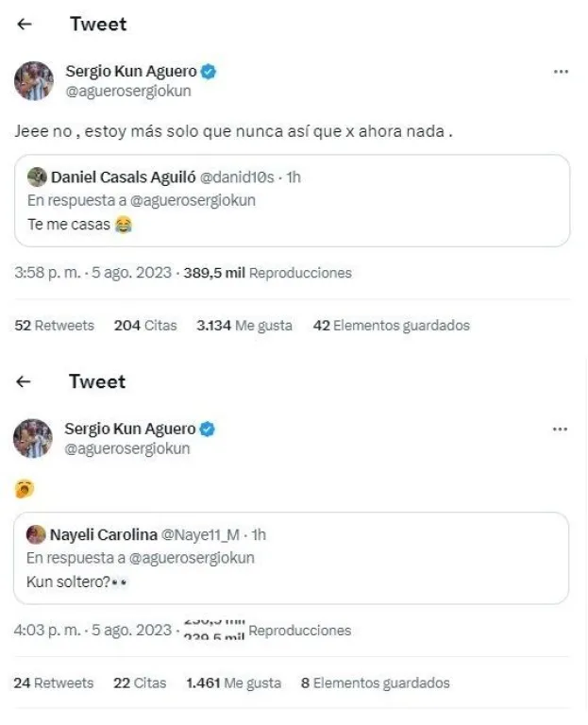
Task: Open the three-dot menu on first tweet
Action: tap(561, 73)
